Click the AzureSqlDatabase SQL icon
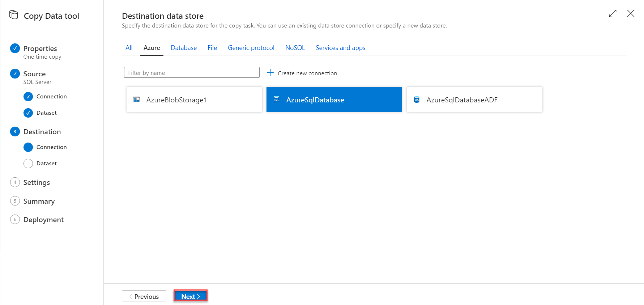The height and width of the screenshot is (305, 644). [277, 99]
